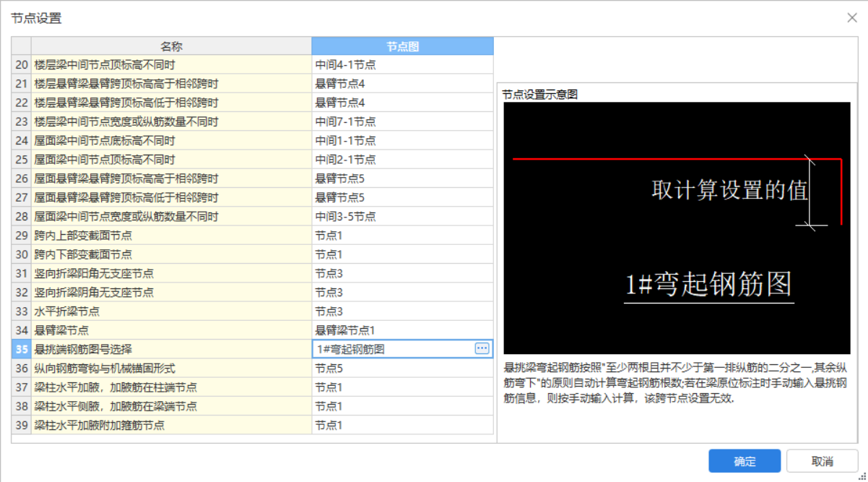Click the 名称 column header
868x482 pixels.
click(171, 46)
